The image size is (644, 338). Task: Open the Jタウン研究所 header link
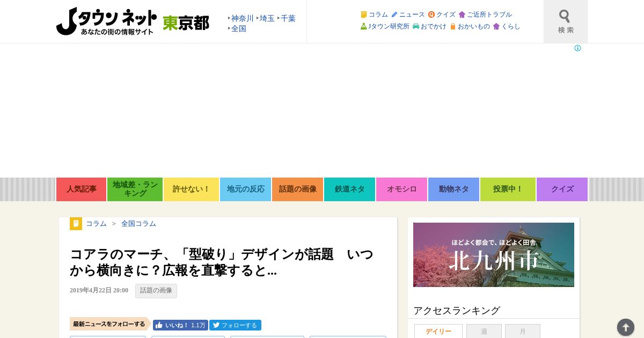click(385, 26)
